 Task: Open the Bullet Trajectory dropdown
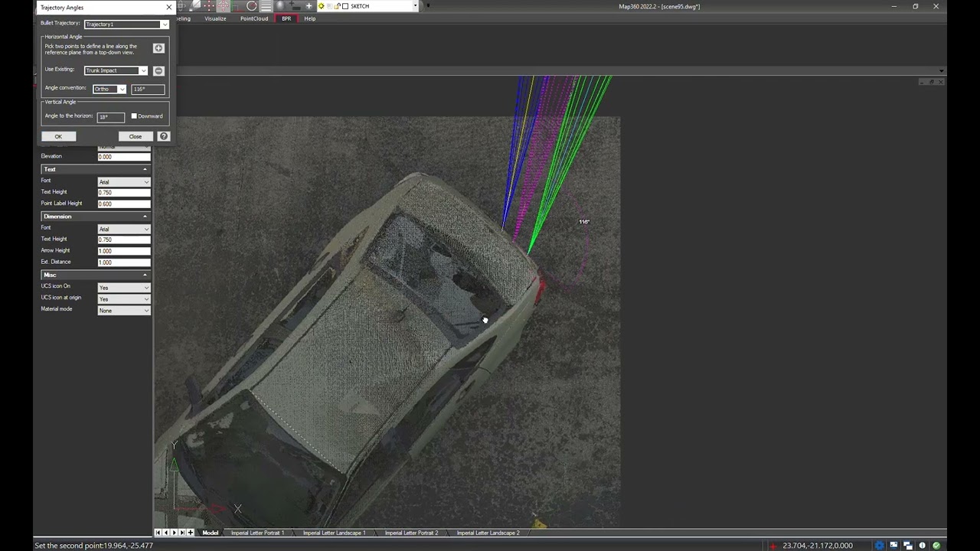(126, 24)
